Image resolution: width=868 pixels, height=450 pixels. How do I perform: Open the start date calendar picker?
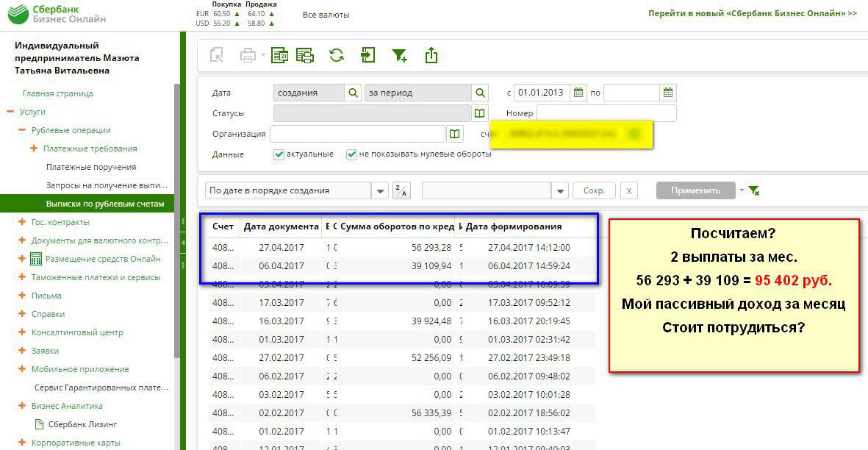point(578,93)
